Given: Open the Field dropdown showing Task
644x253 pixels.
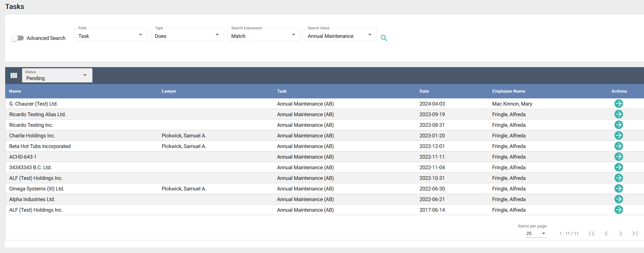Looking at the screenshot, I should 111,35.
